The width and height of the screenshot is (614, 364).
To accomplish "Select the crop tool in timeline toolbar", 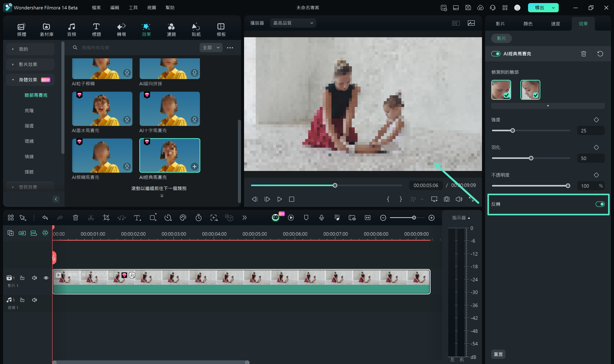I will coord(106,218).
